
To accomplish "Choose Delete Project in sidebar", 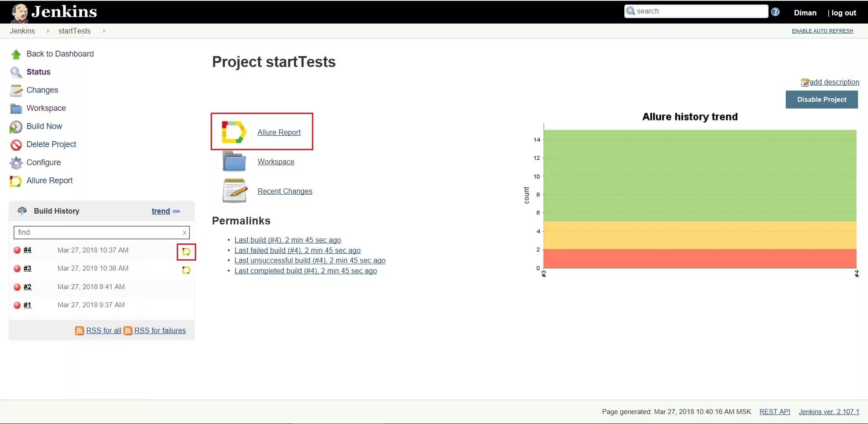I will (x=52, y=144).
